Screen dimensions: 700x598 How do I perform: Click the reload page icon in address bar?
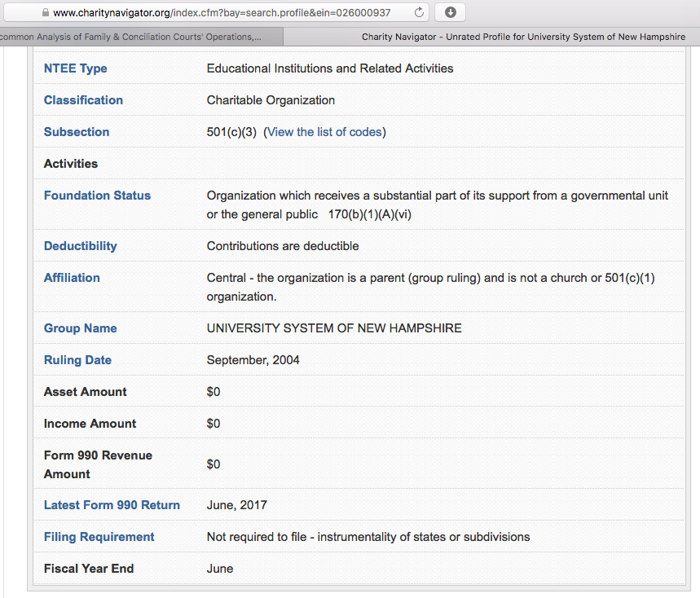[420, 12]
